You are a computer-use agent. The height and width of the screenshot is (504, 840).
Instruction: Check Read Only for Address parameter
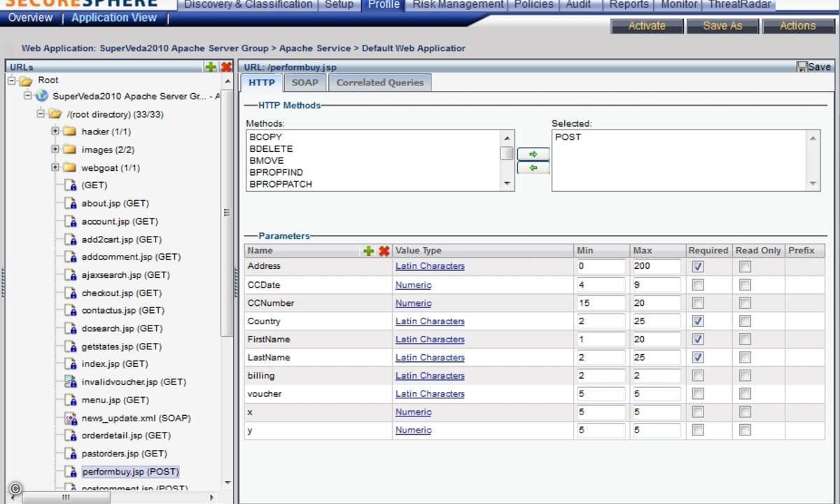745,267
